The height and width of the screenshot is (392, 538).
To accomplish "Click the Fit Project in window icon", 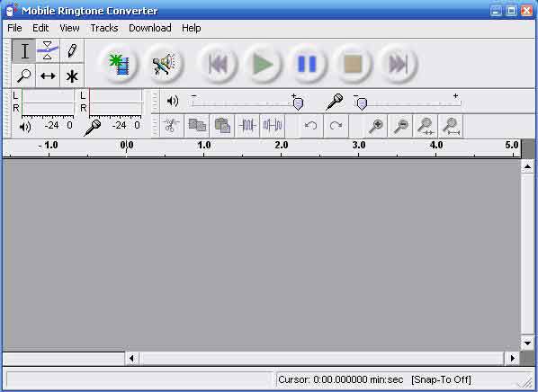I will click(x=452, y=126).
